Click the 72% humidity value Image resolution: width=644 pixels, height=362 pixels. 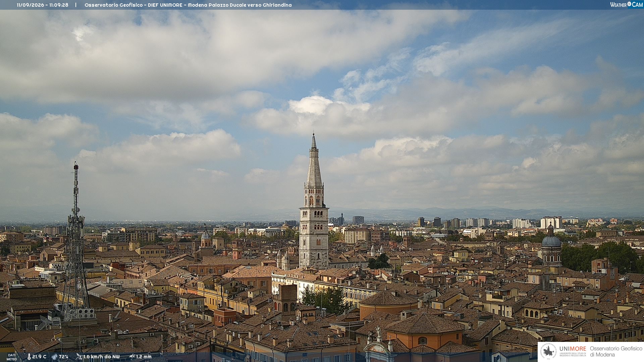[x=64, y=357]
